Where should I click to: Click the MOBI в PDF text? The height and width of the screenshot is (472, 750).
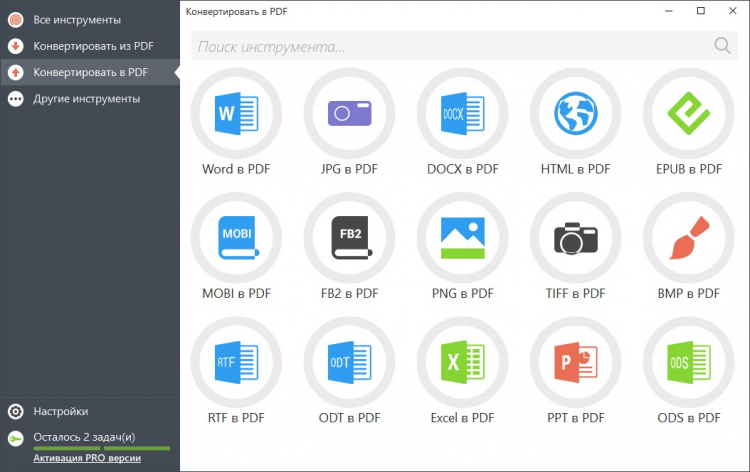236,293
